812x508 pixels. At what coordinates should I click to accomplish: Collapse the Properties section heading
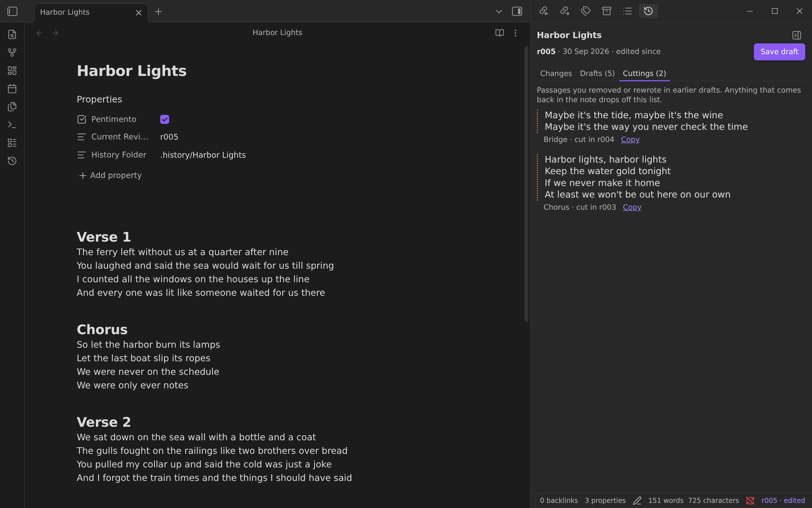tap(99, 99)
